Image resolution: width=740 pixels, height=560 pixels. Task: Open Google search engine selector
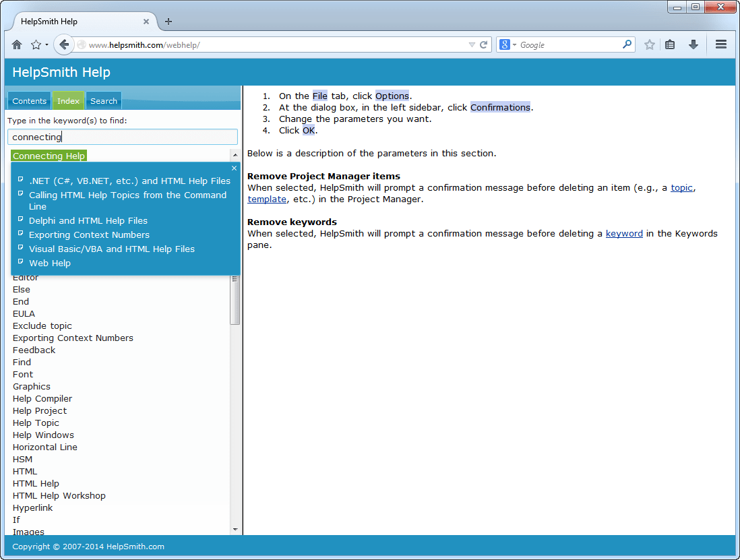[507, 45]
